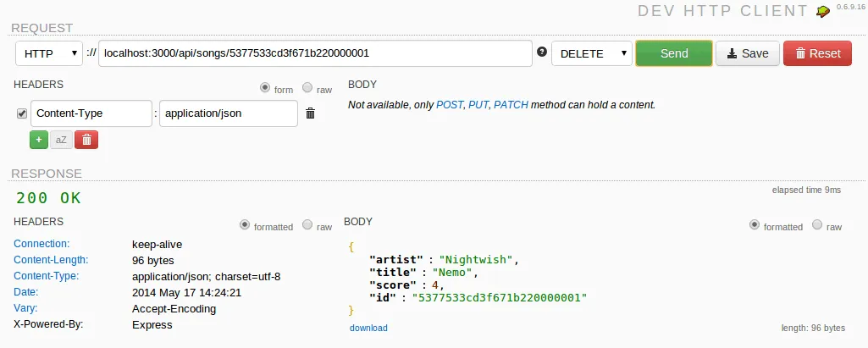Screen dimensions: 868x348
Task: Open the HTTP scheme dropdown
Action: tap(49, 53)
